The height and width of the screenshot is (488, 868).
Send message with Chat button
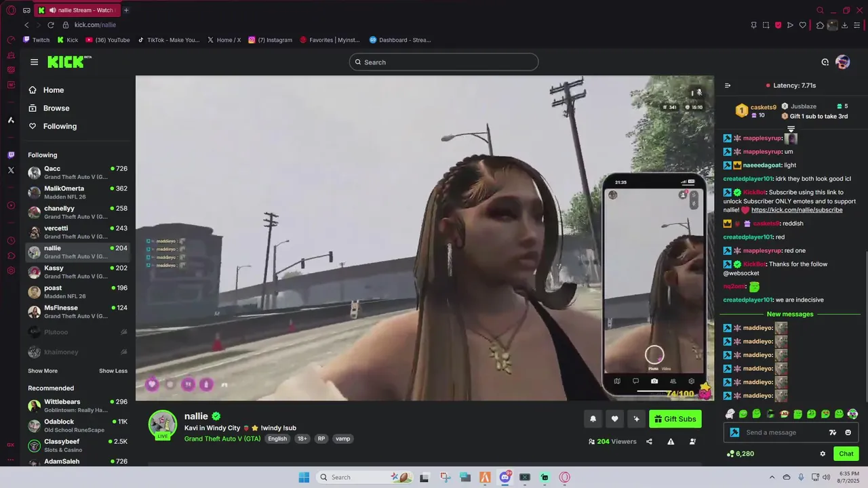tap(846, 454)
